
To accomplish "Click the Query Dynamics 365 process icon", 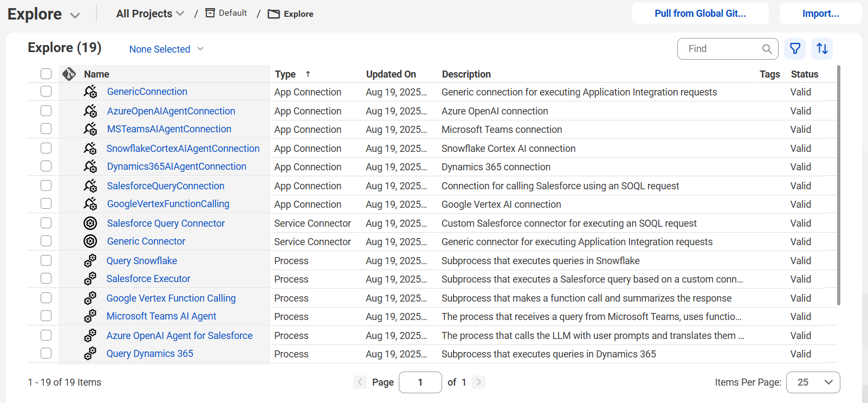I will (90, 354).
